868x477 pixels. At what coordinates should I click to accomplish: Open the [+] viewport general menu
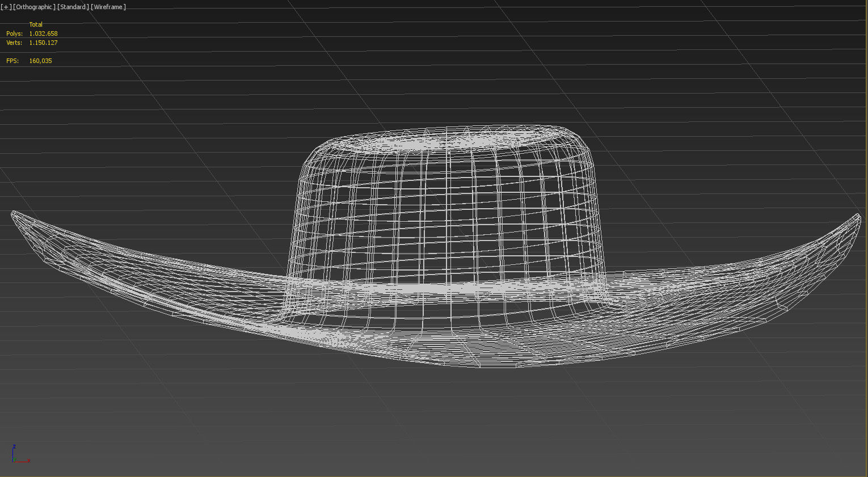(x=6, y=7)
